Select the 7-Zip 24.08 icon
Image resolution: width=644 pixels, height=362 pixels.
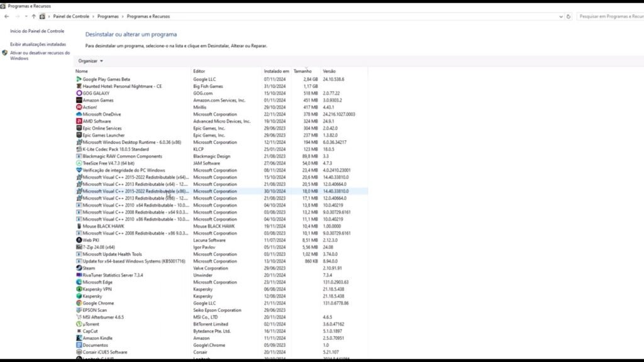coord(79,247)
